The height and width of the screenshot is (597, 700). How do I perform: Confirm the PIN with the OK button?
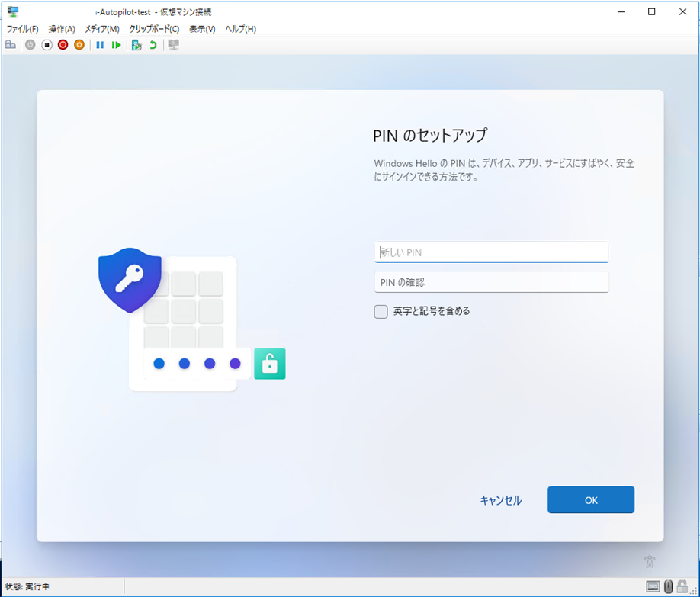591,499
